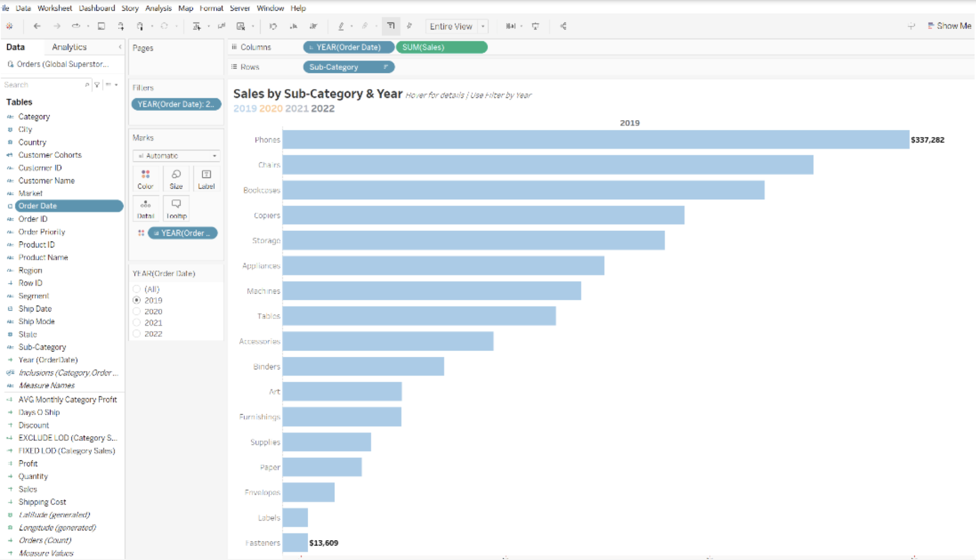The image size is (976, 560).
Task: Open the Analysis menu
Action: (158, 8)
